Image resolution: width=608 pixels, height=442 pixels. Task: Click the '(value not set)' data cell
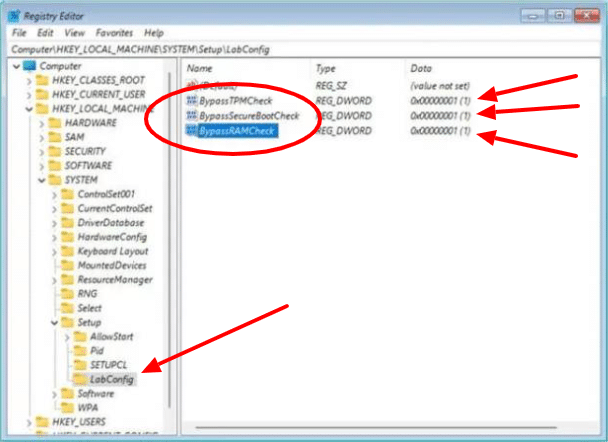pyautogui.click(x=440, y=86)
